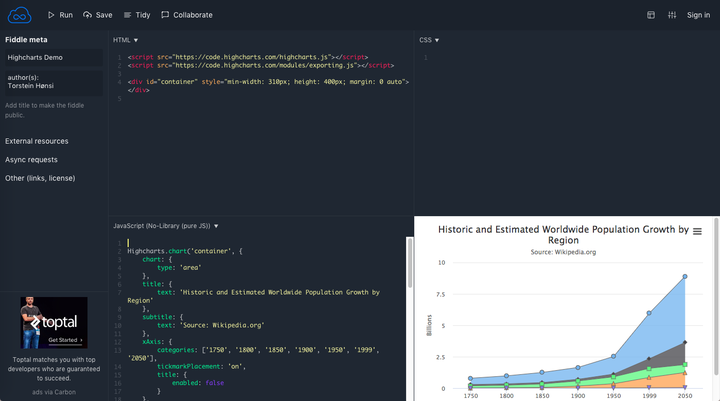The image size is (720, 401).
Task: Click the Toptal ad description text
Action: [x=54, y=369]
